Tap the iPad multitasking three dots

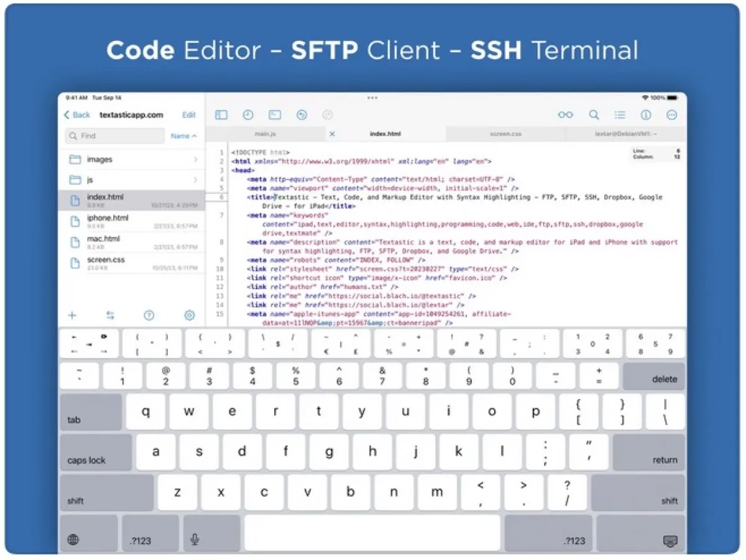[x=372, y=98]
